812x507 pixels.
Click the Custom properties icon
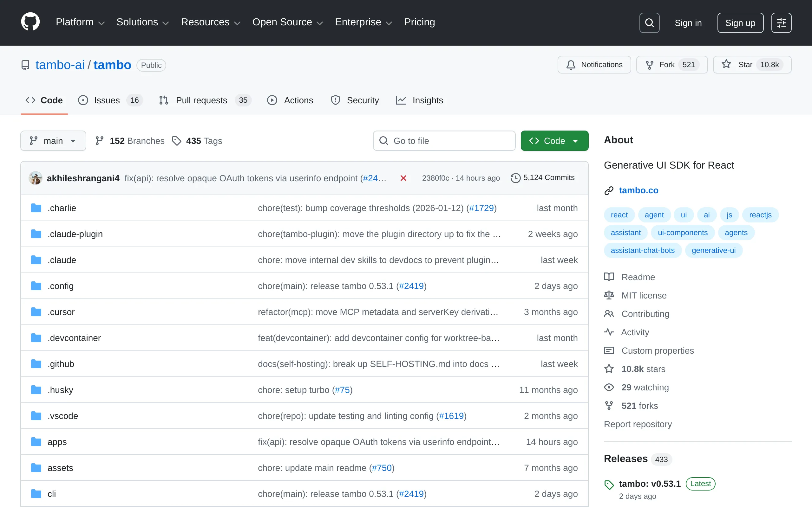[609, 350]
